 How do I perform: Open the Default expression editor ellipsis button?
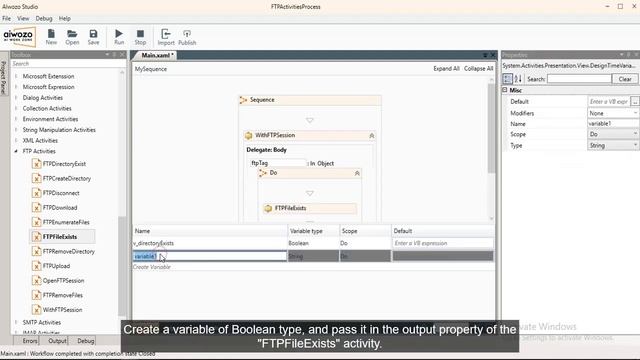point(635,101)
